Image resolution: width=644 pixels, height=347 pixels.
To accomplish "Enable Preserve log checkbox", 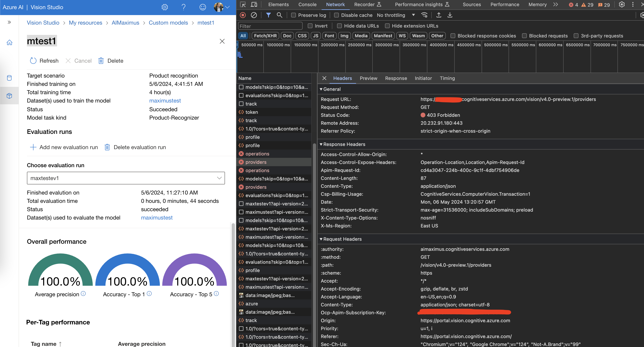I will [293, 15].
